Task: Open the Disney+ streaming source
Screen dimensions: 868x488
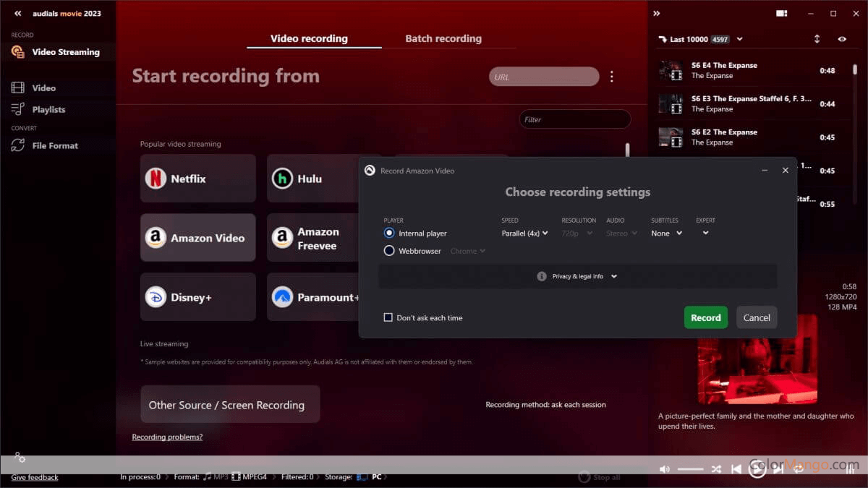Action: (197, 297)
